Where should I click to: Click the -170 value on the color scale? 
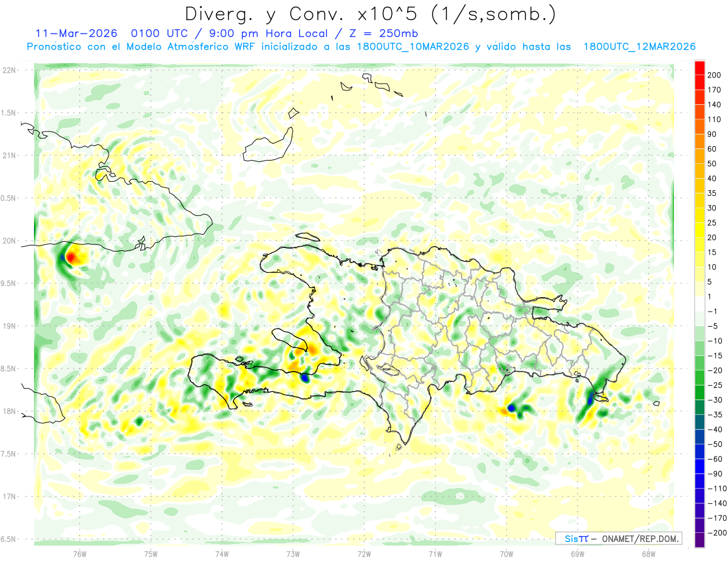(x=716, y=518)
